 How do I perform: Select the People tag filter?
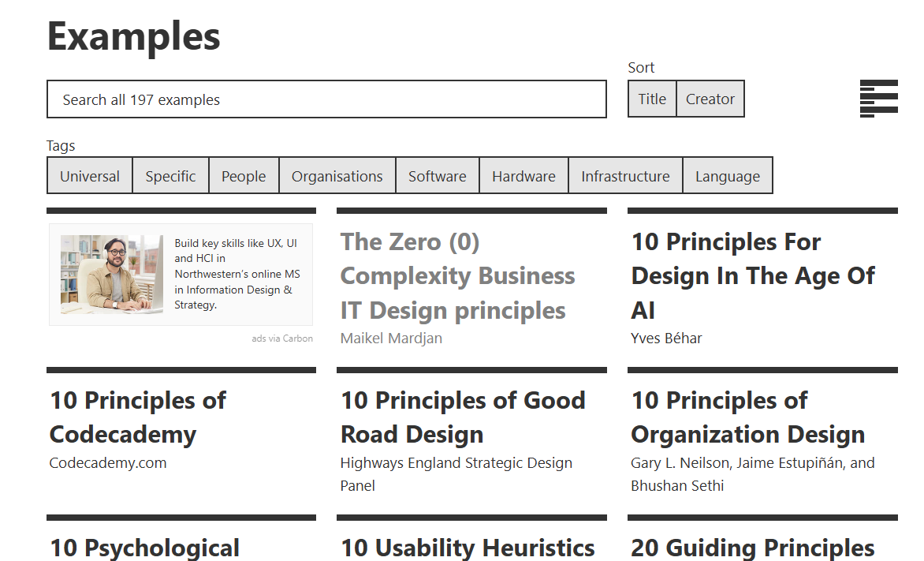coord(244,176)
